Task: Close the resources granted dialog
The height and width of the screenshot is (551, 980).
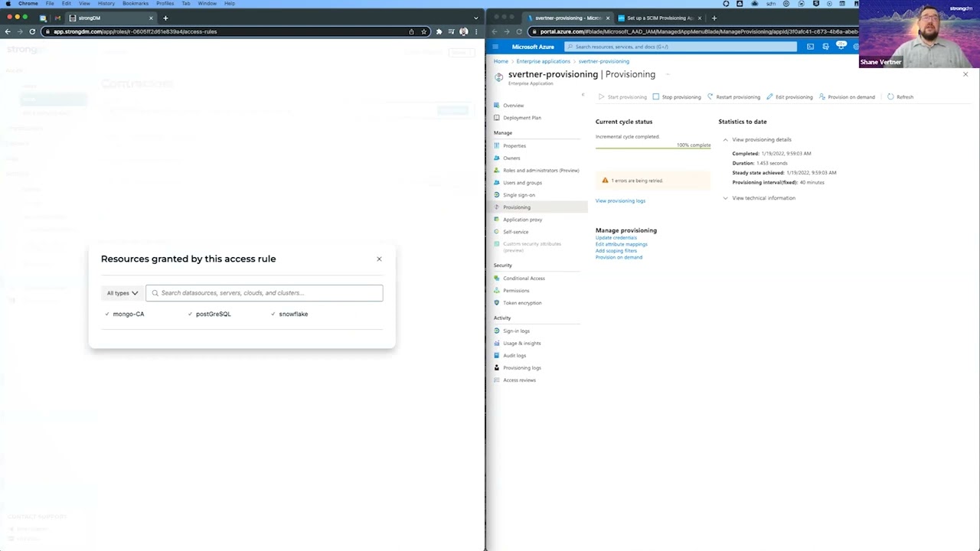Action: click(x=379, y=259)
